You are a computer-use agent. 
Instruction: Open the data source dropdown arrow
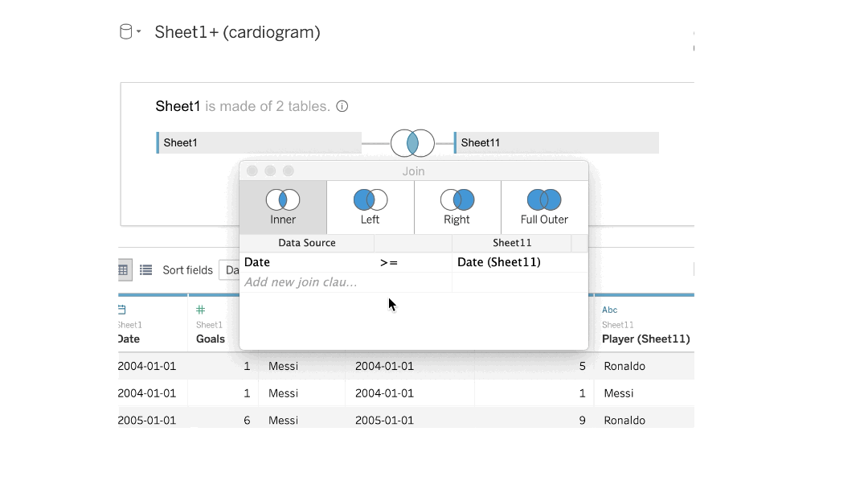(x=139, y=32)
